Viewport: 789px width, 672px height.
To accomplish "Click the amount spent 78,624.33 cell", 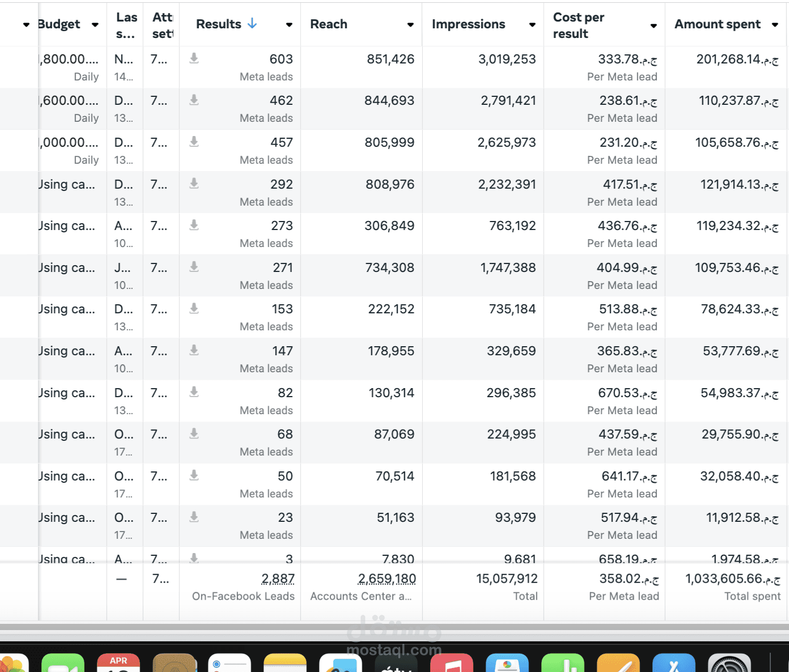I will pyautogui.click(x=740, y=309).
